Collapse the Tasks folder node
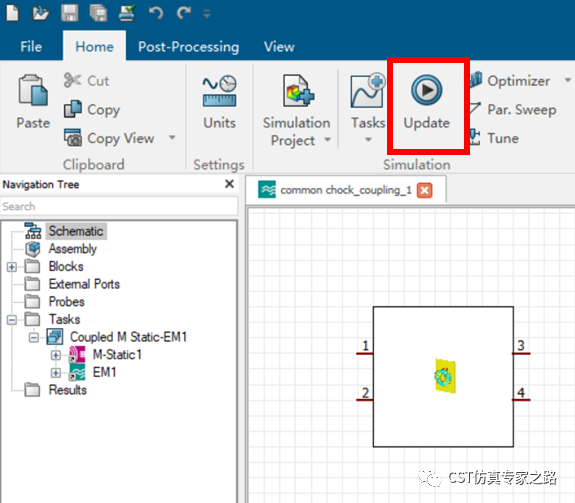 12,320
